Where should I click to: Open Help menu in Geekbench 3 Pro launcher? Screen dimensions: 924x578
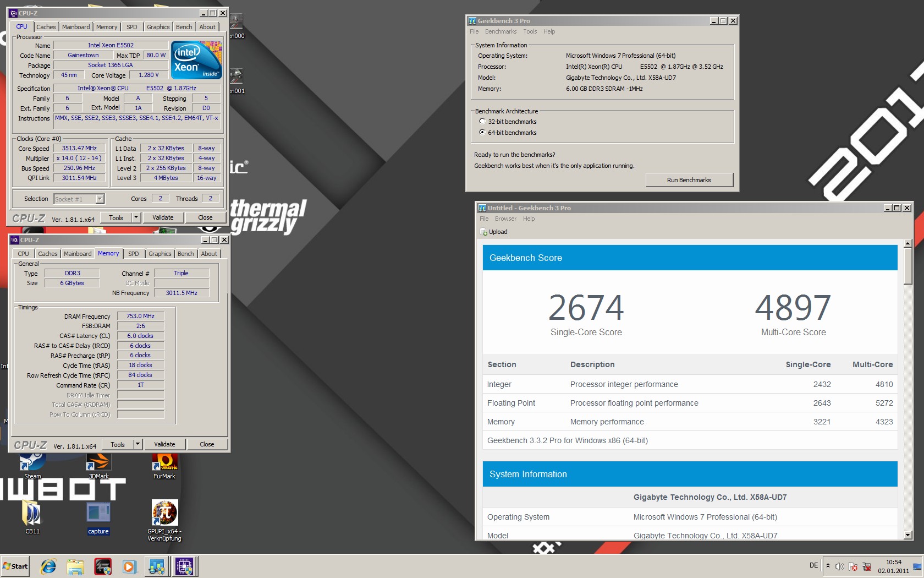point(549,31)
